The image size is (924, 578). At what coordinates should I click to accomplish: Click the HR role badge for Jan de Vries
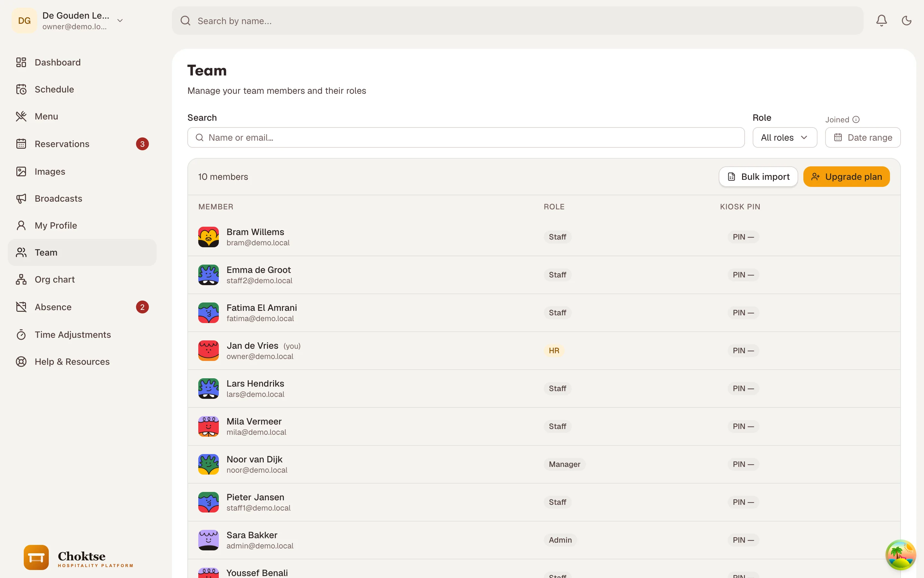tap(554, 351)
